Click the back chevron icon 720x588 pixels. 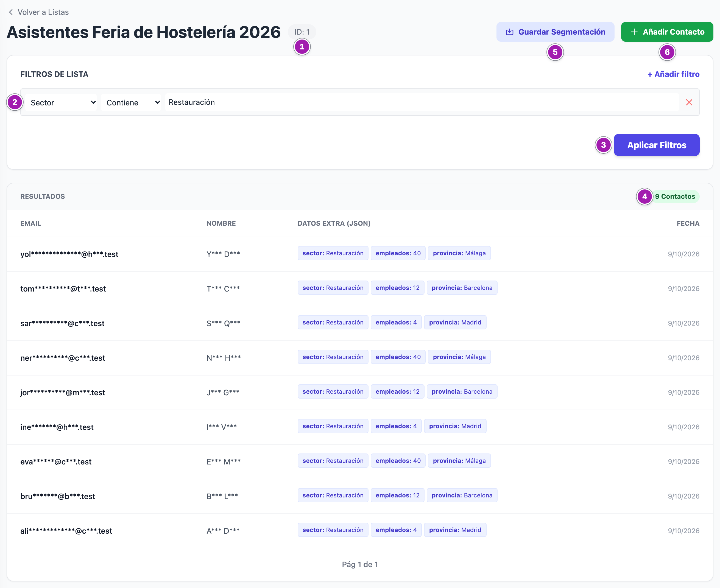[x=11, y=12]
